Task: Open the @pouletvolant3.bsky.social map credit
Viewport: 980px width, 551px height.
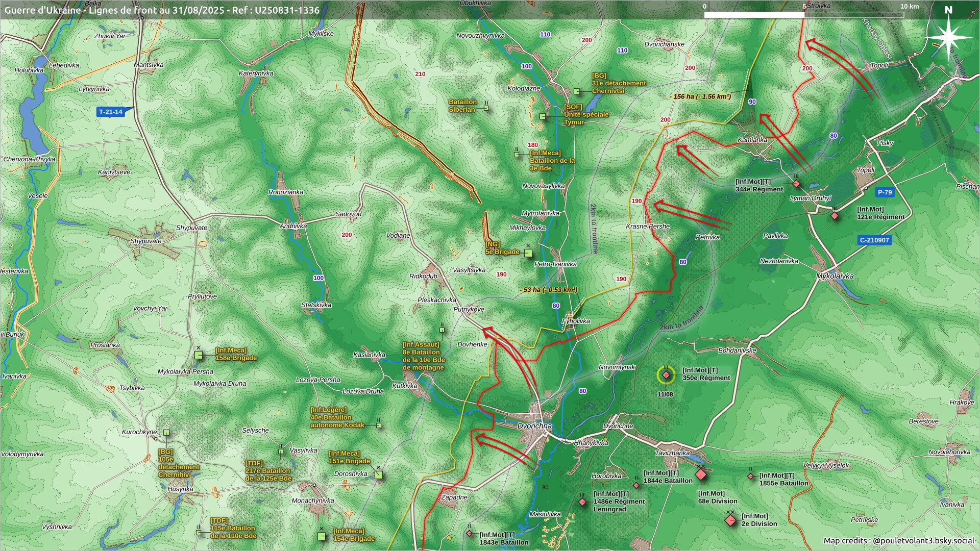Action: click(923, 540)
